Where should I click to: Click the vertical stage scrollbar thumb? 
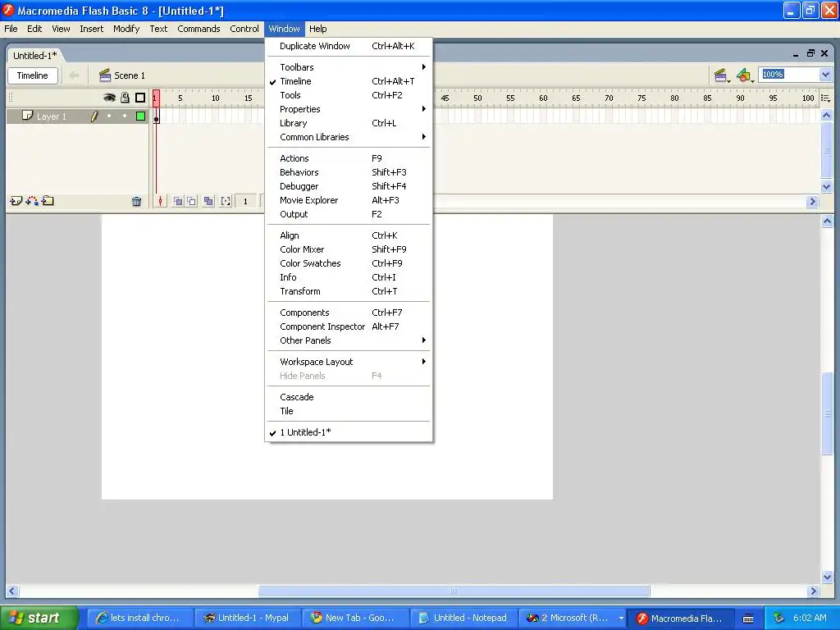point(827,413)
